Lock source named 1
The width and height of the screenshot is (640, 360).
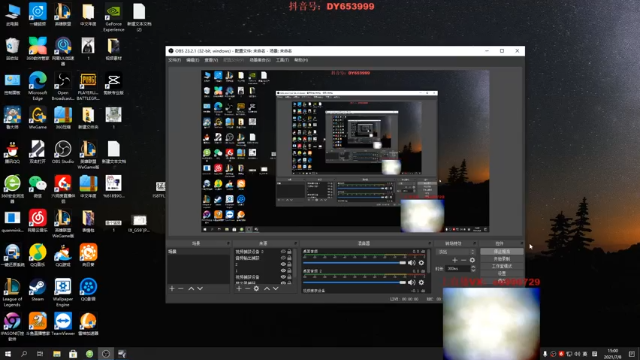289,271
